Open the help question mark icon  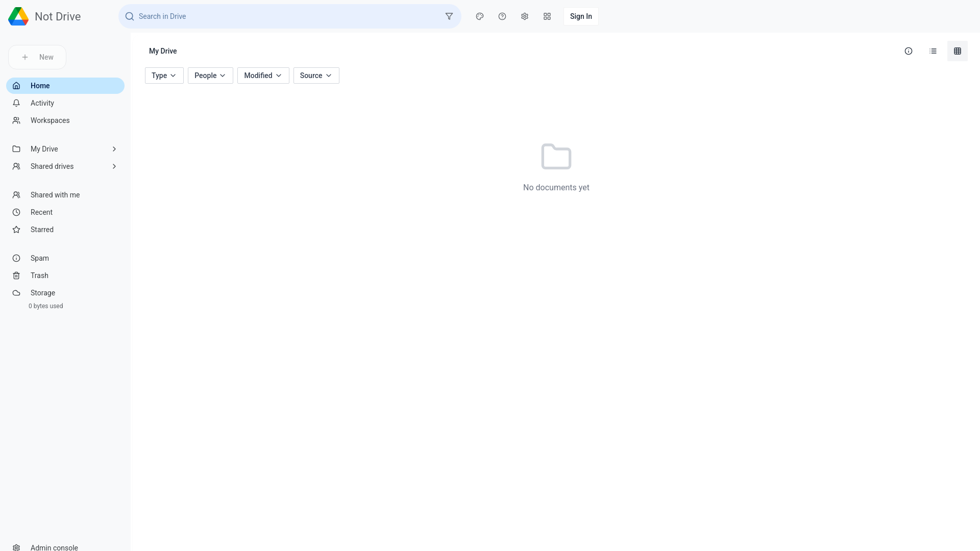click(502, 16)
